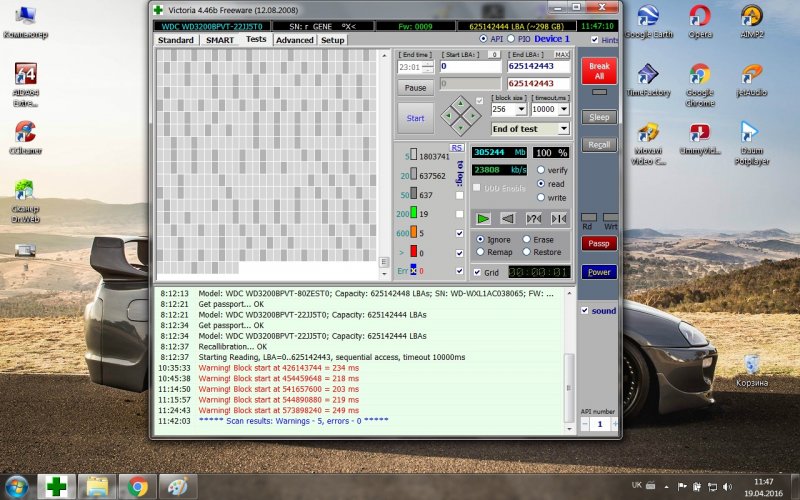Image resolution: width=800 pixels, height=500 pixels.
Task: Click the up arrow on the diamond navigator
Action: (x=460, y=102)
